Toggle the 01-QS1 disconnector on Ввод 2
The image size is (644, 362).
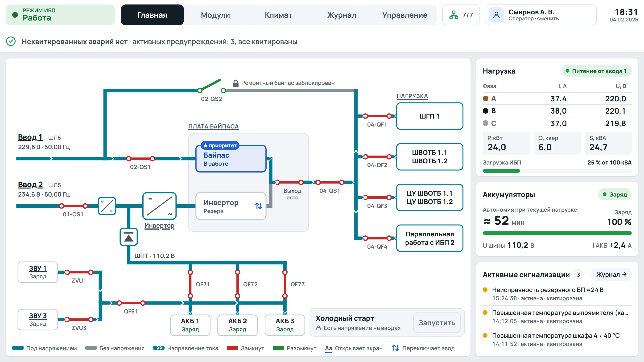[73, 206]
